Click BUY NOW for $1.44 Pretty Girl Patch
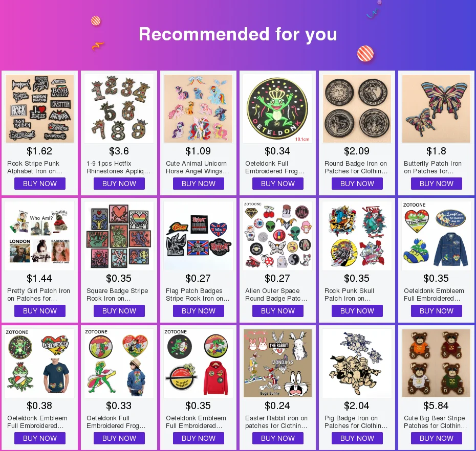Screen dimensions: 476x451 pyautogui.click(x=40, y=311)
